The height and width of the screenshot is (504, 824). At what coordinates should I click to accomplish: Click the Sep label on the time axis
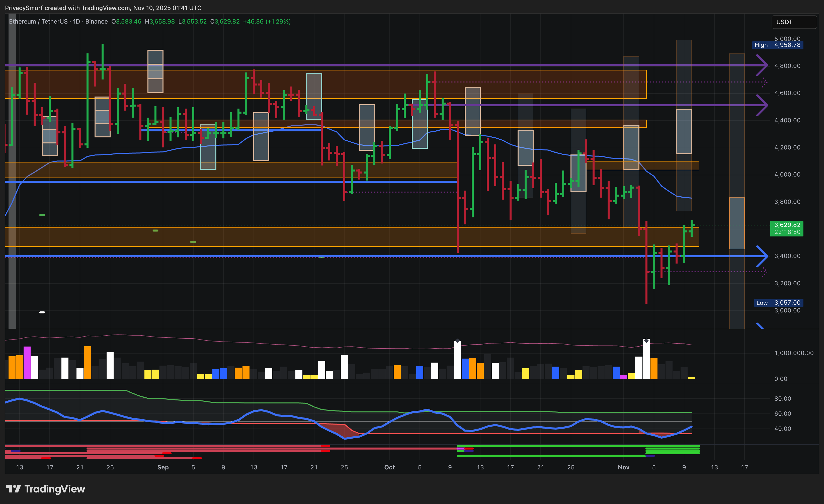coord(163,467)
